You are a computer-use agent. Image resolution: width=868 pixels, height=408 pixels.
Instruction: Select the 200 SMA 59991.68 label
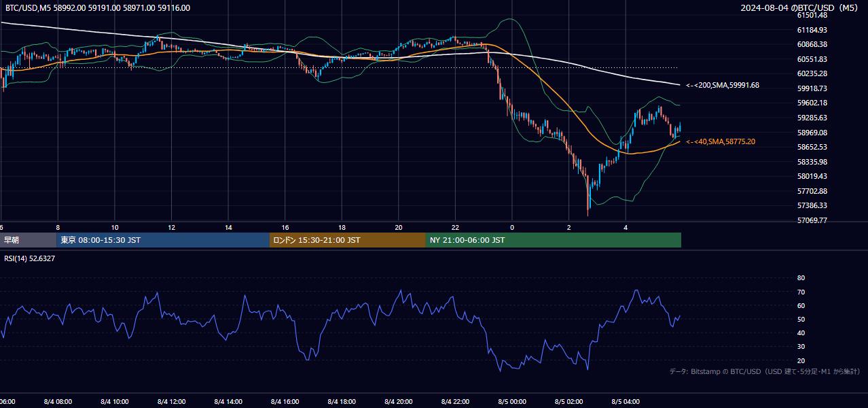(722, 85)
